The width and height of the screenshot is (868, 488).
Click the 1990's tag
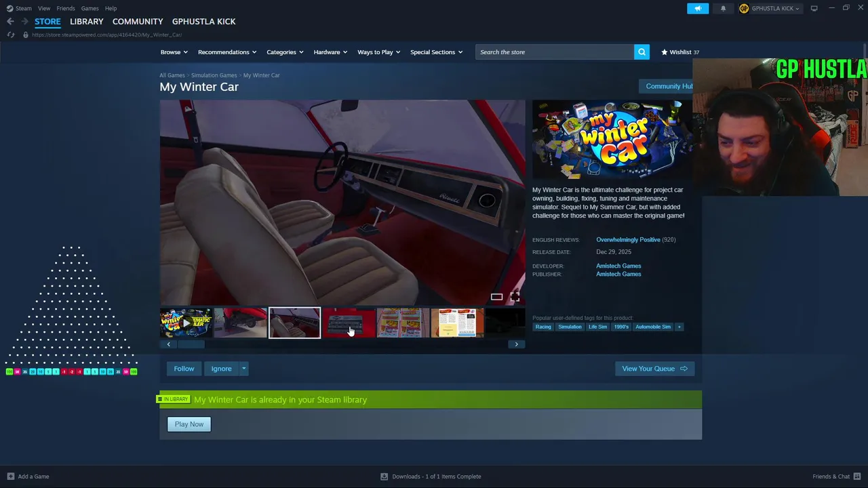pyautogui.click(x=621, y=327)
